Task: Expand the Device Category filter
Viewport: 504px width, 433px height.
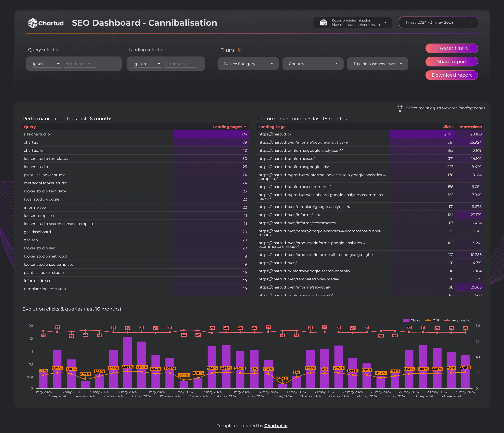Action: [248, 64]
